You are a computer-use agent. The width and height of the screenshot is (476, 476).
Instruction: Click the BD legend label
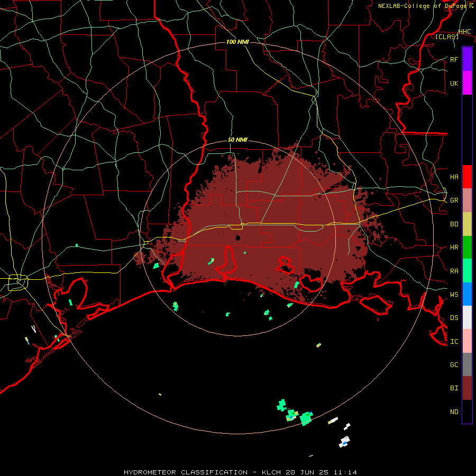454,224
